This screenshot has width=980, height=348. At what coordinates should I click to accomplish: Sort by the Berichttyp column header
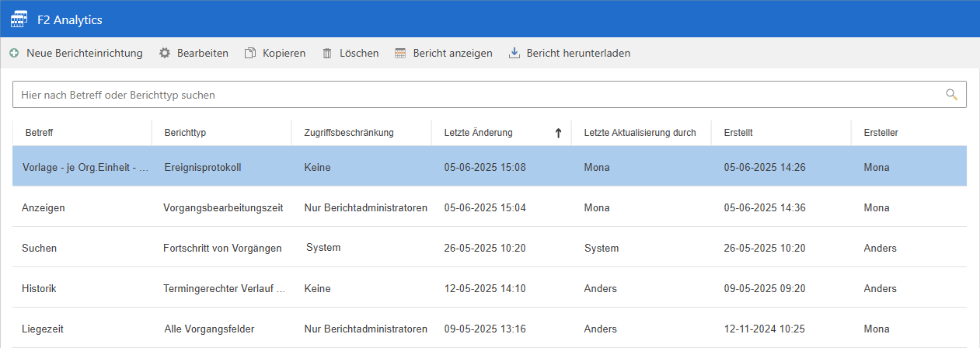pyautogui.click(x=185, y=133)
